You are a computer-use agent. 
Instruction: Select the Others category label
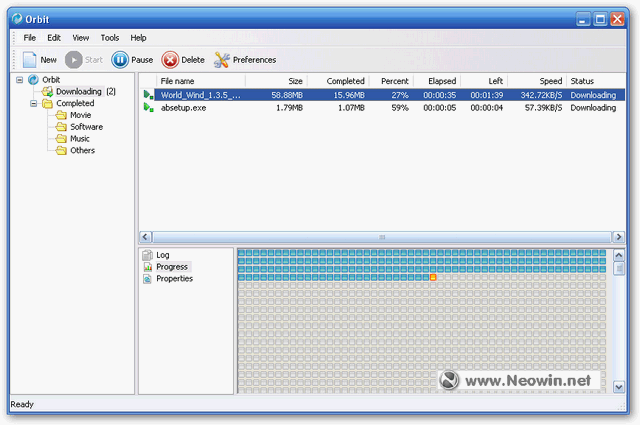[x=82, y=150]
